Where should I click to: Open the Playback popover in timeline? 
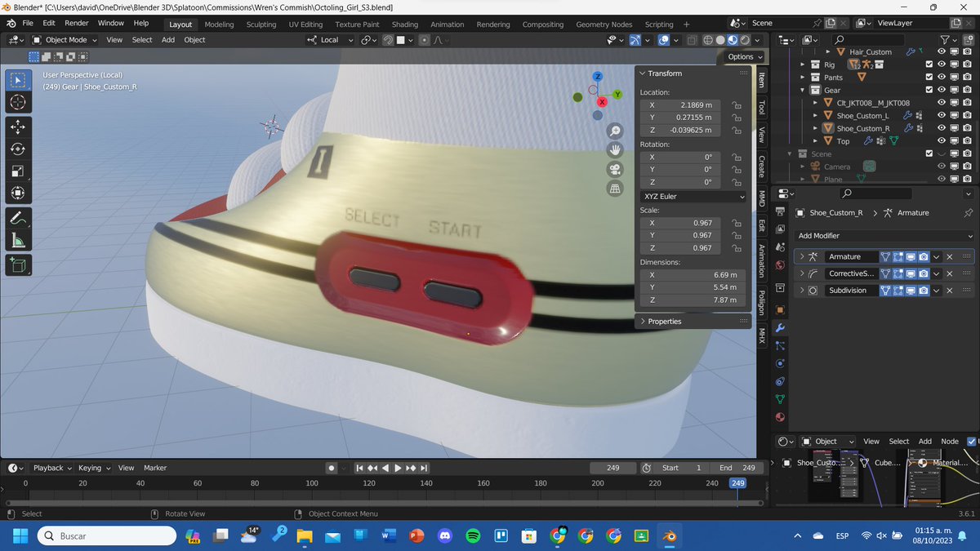[51, 468]
